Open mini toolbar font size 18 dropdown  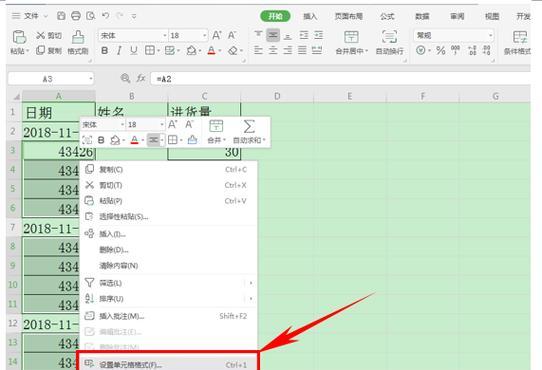(x=162, y=124)
